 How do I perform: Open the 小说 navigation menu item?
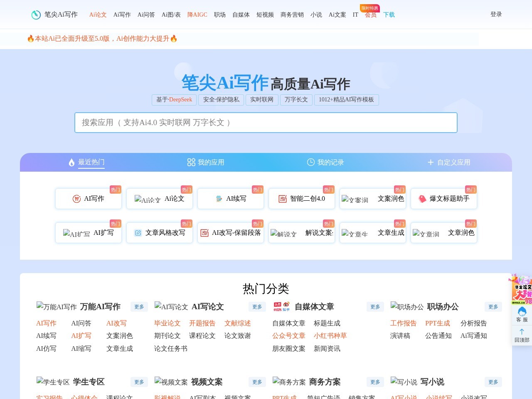(316, 15)
